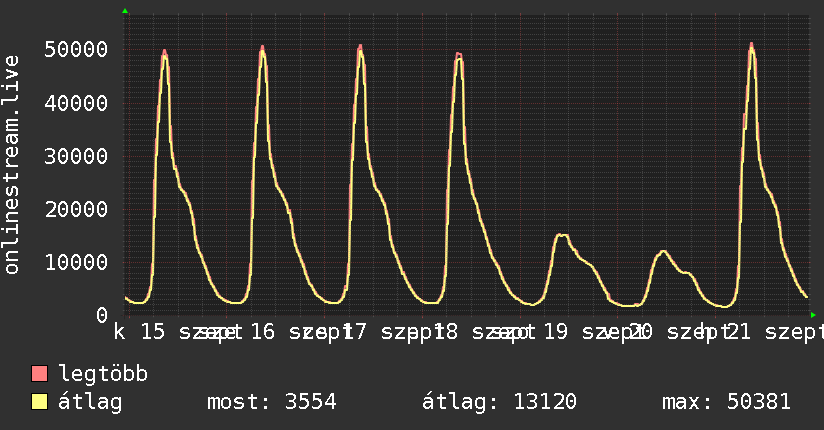Click the pink legtöbb legend swatch
The image size is (824, 430).
click(x=39, y=374)
